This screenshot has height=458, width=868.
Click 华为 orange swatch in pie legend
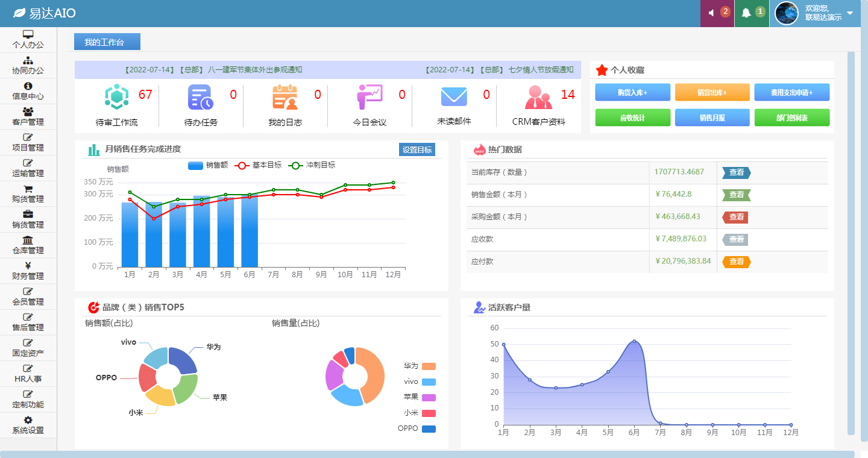(429, 366)
